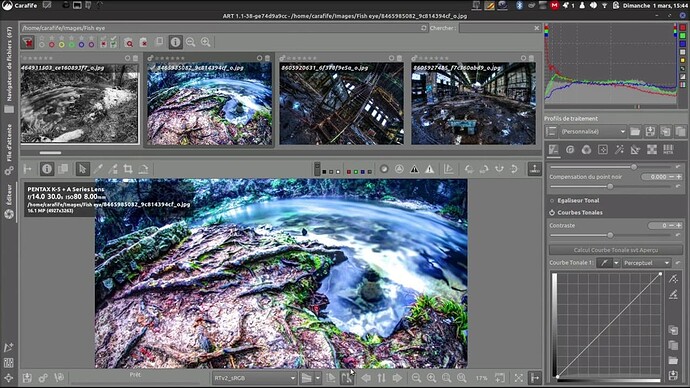Toggle red channel in histogram
Screen dimensions: 690x388
click(683, 27)
